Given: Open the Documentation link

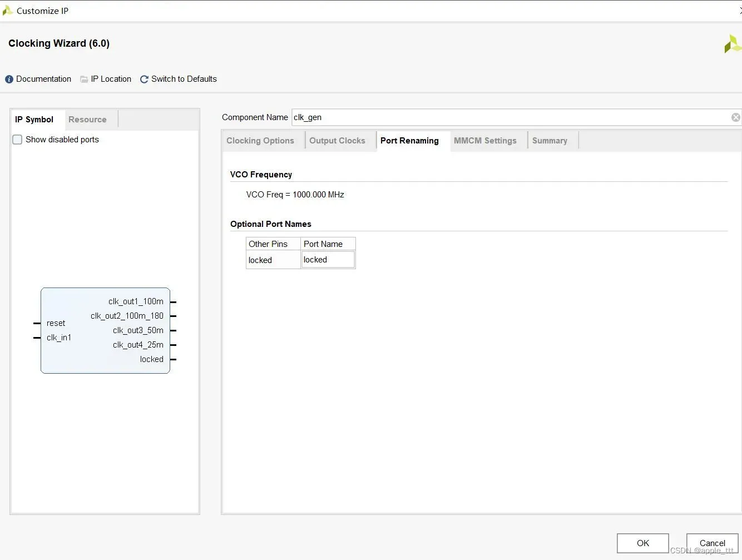Looking at the screenshot, I should click(x=43, y=79).
